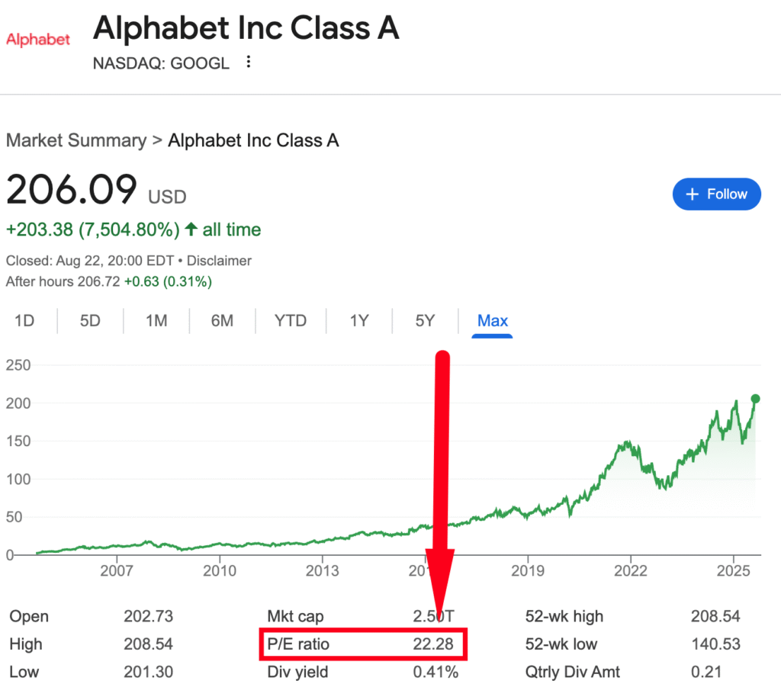Viewport: 781px width, 700px height.
Task: Show the YTD chart range
Action: coord(291,320)
